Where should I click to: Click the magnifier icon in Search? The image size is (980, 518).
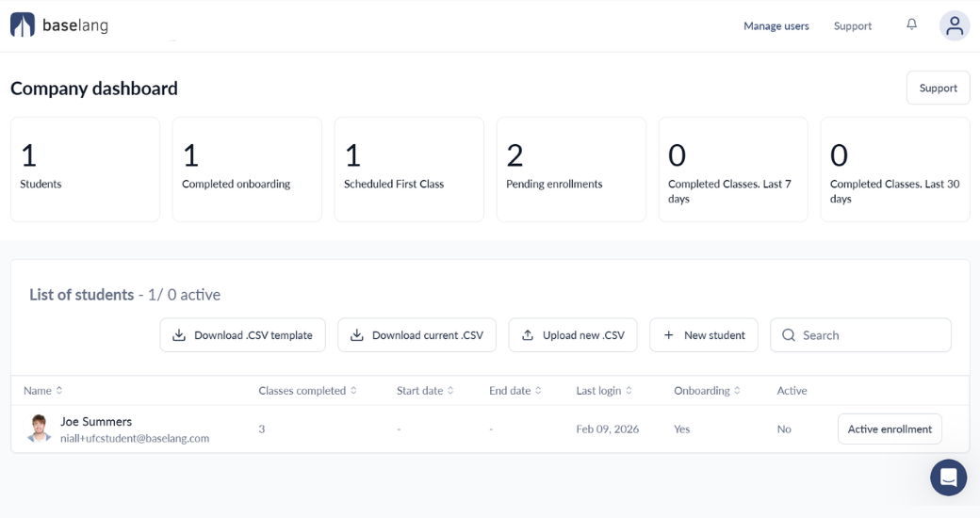[789, 335]
